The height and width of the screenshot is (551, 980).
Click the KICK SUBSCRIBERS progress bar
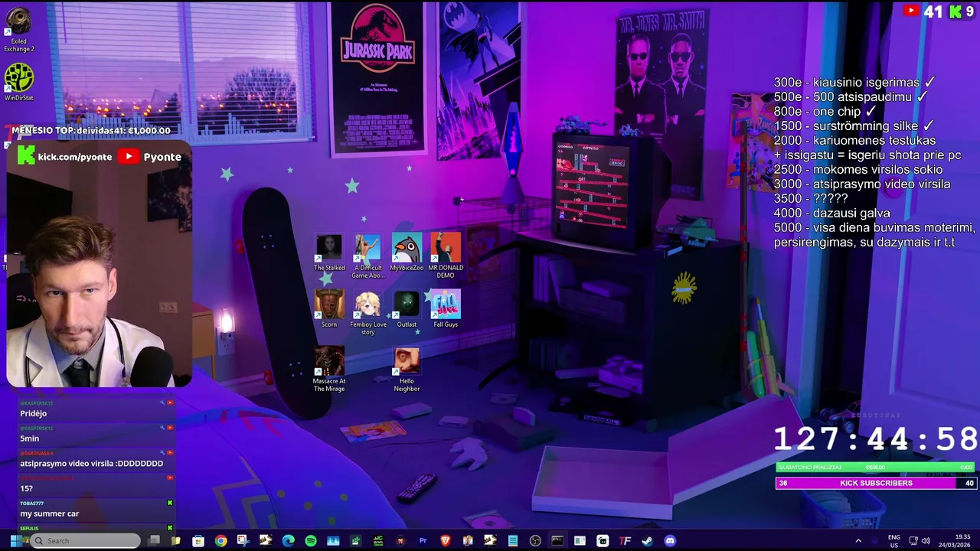point(876,483)
